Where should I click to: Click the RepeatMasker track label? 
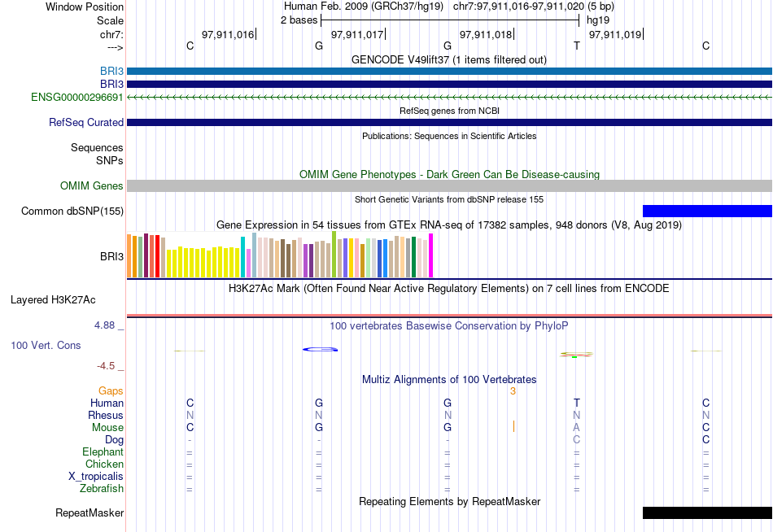click(x=90, y=512)
